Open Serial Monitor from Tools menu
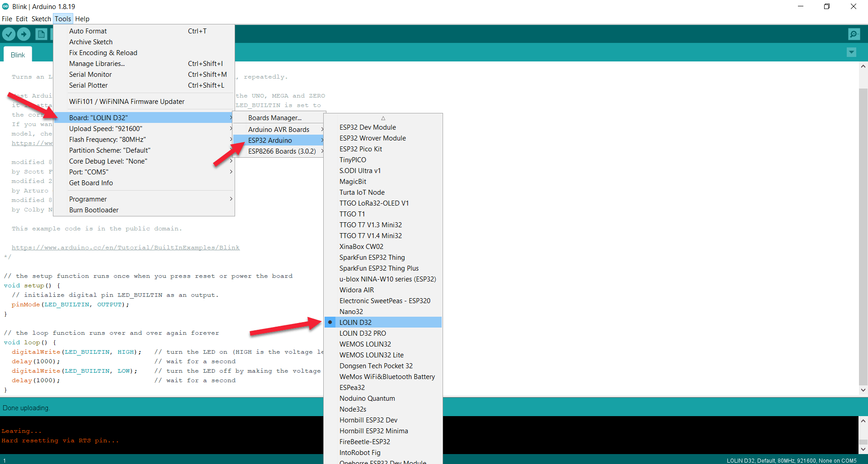Viewport: 868px width, 464px height. click(x=144, y=75)
